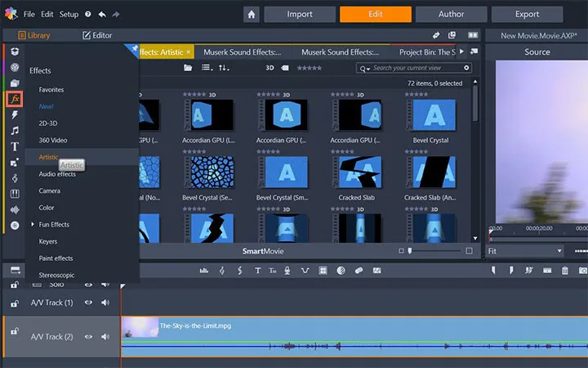Viewport: 588px width, 368px height.
Task: Open SmartMovie panel
Action: (262, 251)
